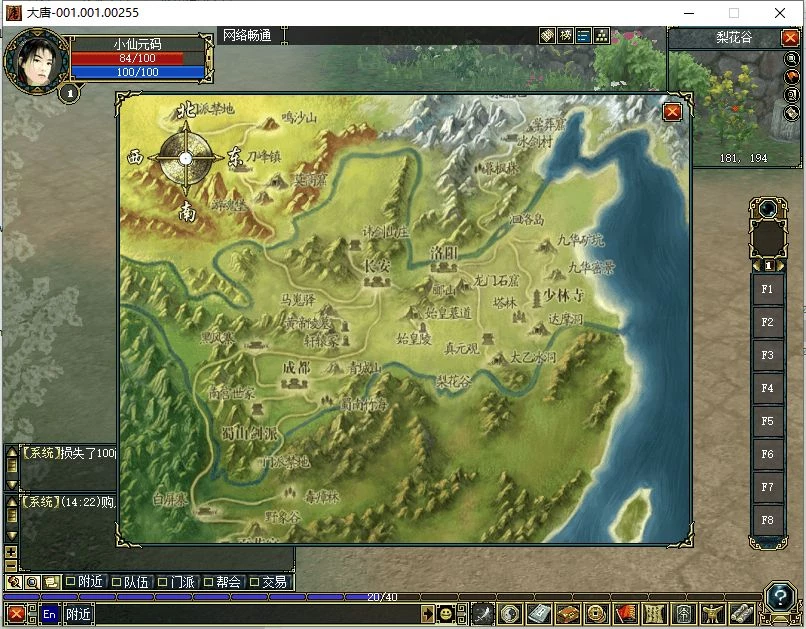Image resolution: width=806 pixels, height=629 pixels.
Task: Open the diamond-pattern icon in top toolbar
Action: [x=547, y=35]
